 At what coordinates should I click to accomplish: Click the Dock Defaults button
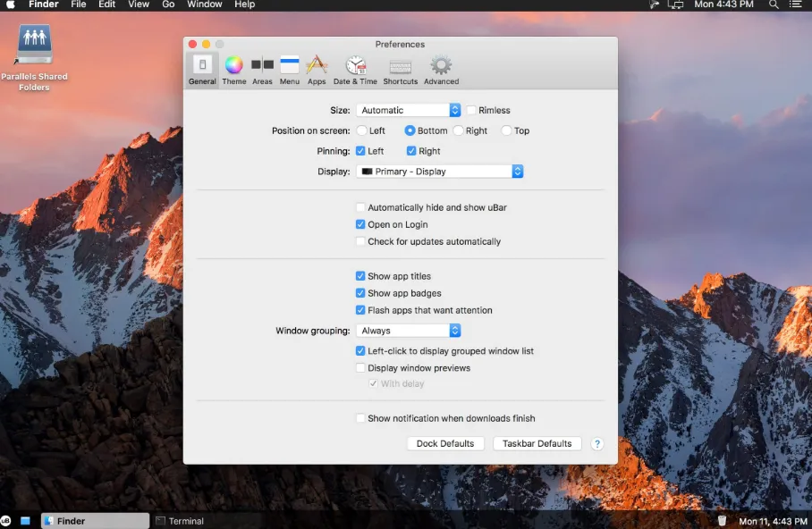tap(445, 443)
